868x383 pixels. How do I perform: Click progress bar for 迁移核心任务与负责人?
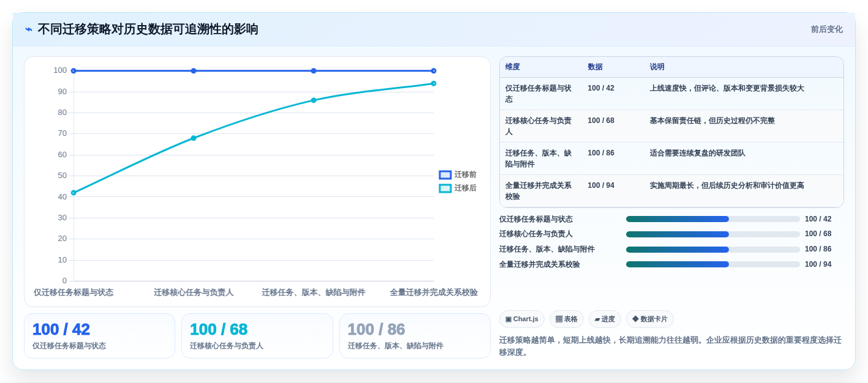(x=713, y=234)
